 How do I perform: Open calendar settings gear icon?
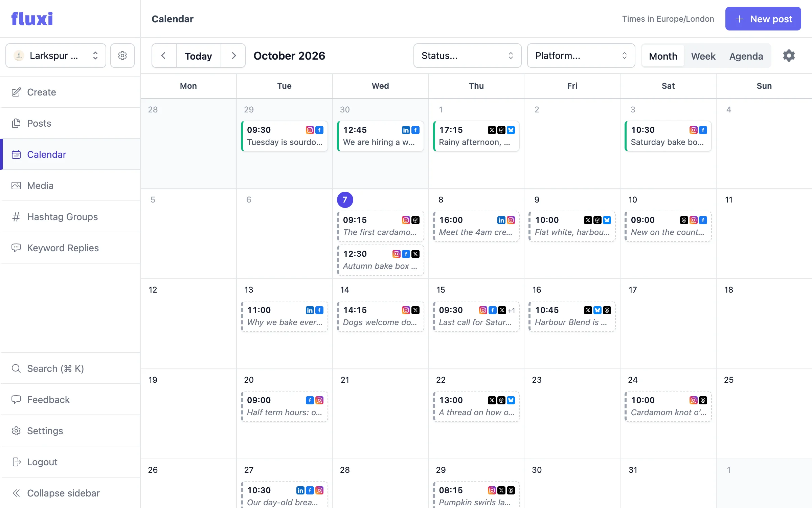[x=789, y=56]
